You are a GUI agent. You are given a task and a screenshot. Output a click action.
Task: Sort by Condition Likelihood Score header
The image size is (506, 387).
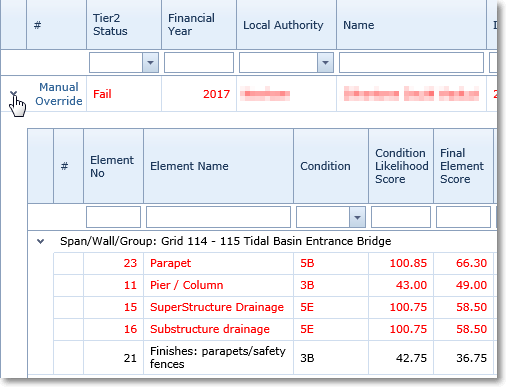coord(401,166)
